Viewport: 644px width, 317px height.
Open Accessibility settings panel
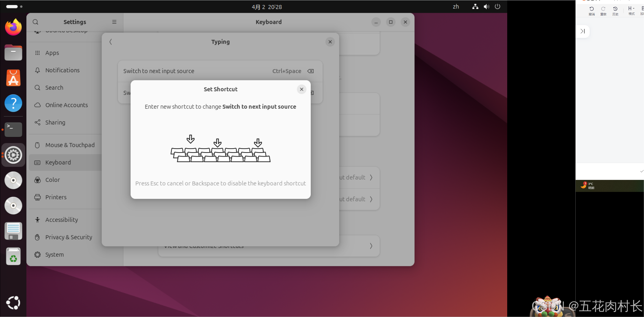pos(62,220)
